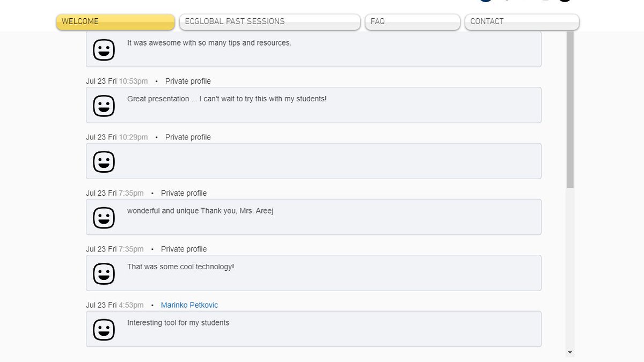This screenshot has width=644, height=362.
Task: Open the WELCOME tab
Action: coord(115,22)
